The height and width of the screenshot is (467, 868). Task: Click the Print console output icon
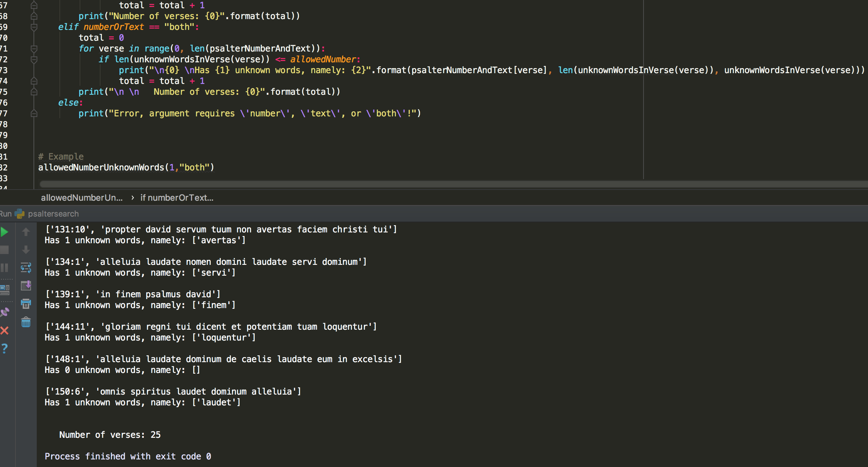pos(26,304)
